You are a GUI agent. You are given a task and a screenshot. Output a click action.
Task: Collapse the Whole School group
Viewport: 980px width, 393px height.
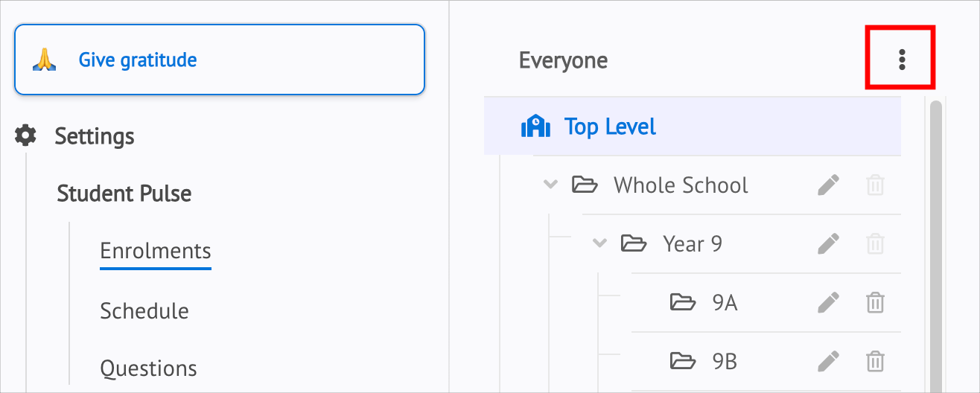550,185
